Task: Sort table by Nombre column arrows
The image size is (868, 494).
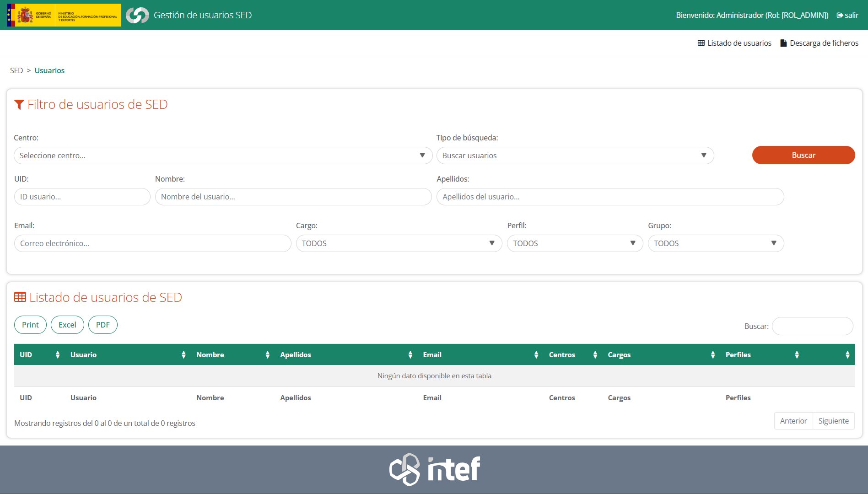Action: click(268, 354)
